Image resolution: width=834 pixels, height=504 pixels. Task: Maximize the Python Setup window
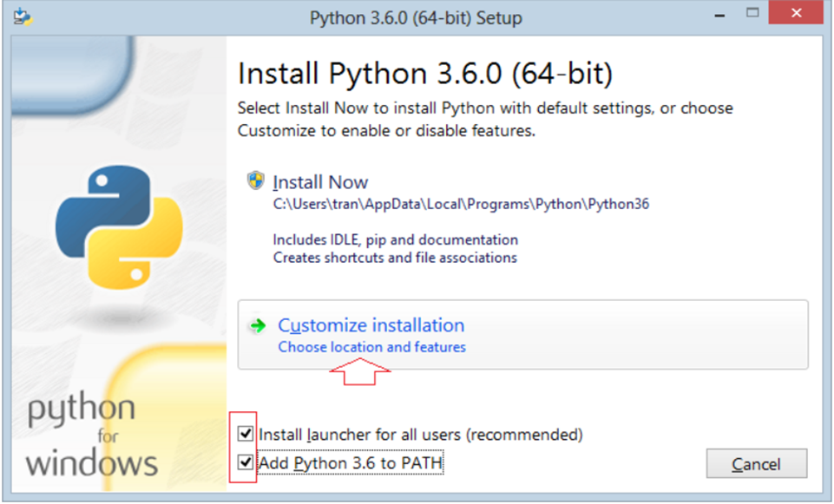[x=752, y=13]
